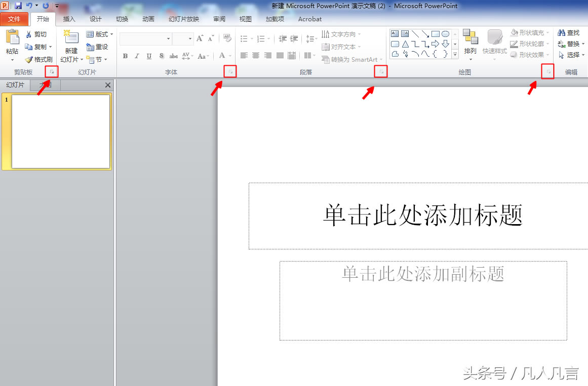Image resolution: width=588 pixels, height=386 pixels.
Task: Open the Font group dialog launcher
Action: pyautogui.click(x=230, y=72)
